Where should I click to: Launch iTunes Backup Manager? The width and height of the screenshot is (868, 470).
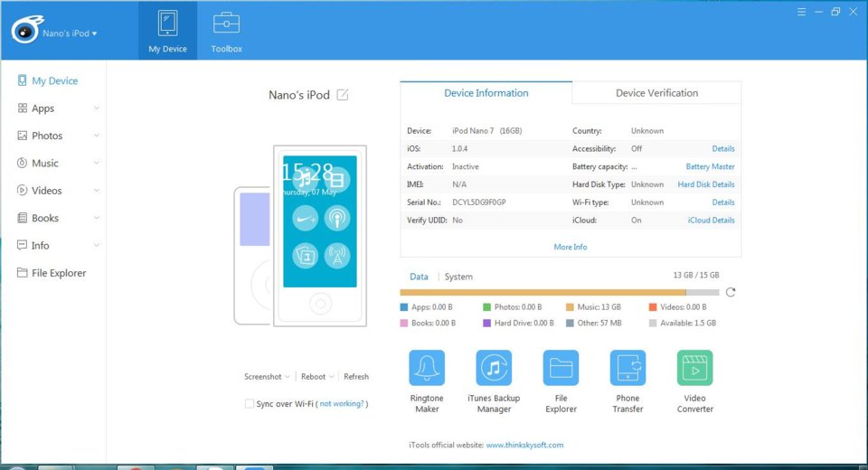(494, 368)
